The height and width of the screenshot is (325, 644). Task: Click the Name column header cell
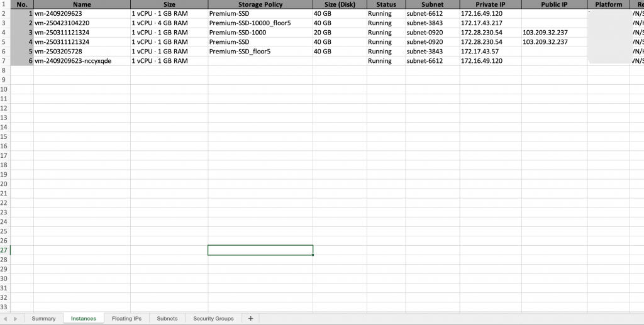(82, 4)
